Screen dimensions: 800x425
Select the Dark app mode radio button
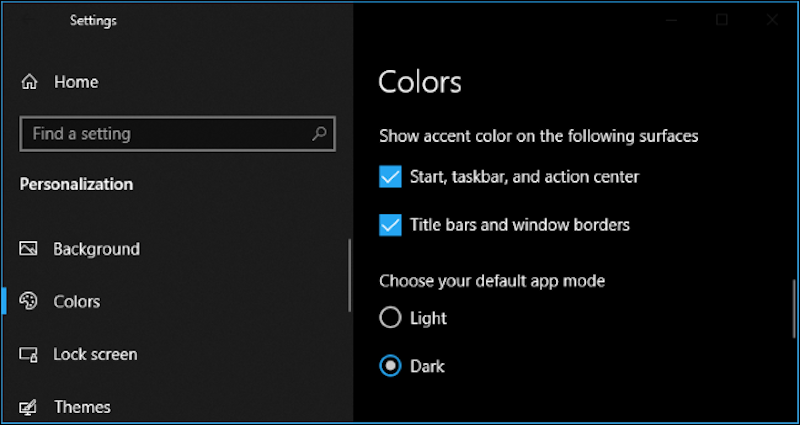390,366
